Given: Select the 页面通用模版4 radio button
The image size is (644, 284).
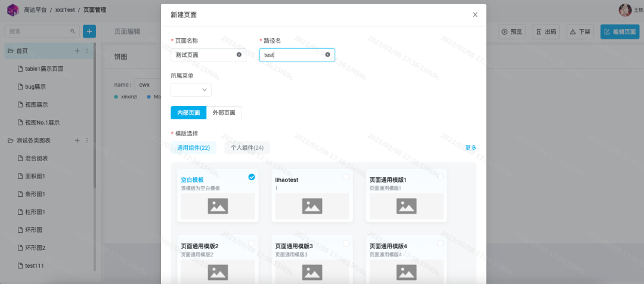Looking at the screenshot, I should (x=440, y=243).
